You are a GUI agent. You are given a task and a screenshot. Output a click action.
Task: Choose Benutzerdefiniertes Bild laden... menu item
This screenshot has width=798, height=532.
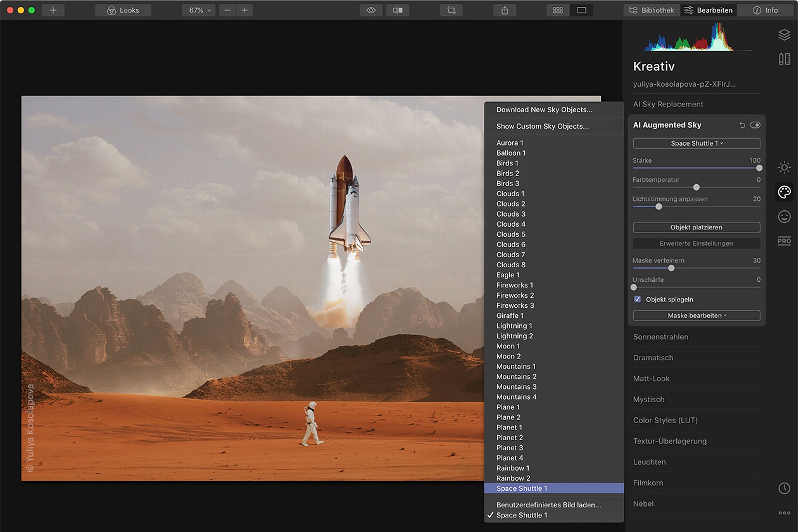point(554,505)
